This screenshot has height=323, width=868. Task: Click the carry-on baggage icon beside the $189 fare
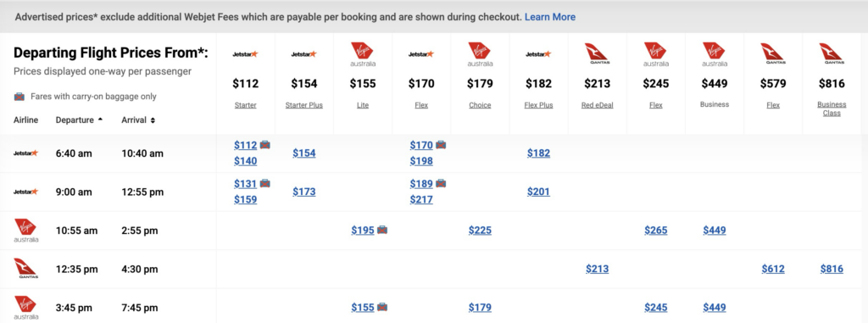coord(441,183)
